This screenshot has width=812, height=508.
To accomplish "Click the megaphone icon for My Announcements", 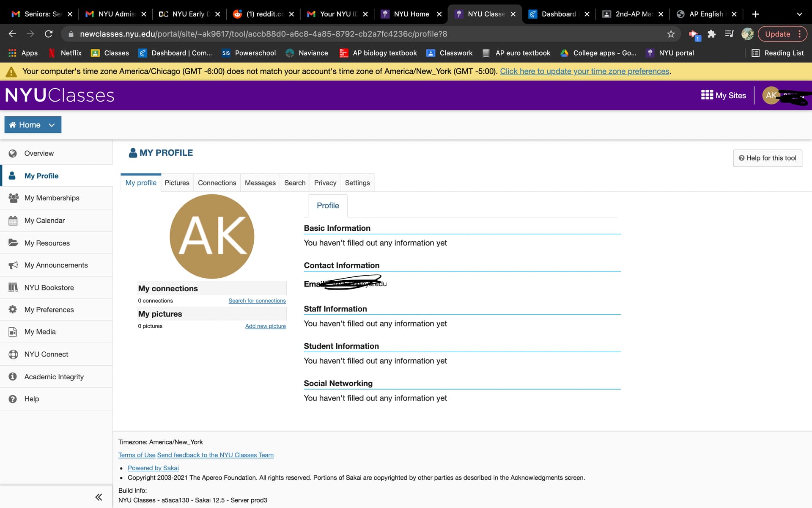I will point(13,265).
